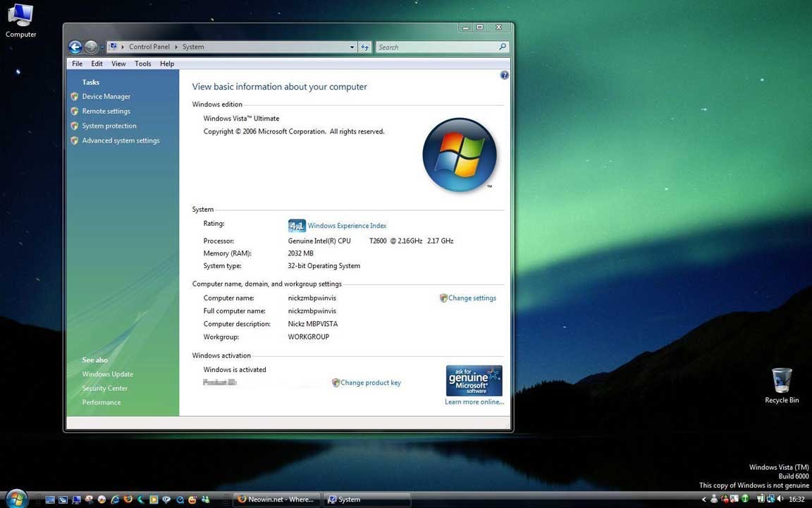This screenshot has width=812, height=508.
Task: Open the File menu
Action: coord(77,64)
